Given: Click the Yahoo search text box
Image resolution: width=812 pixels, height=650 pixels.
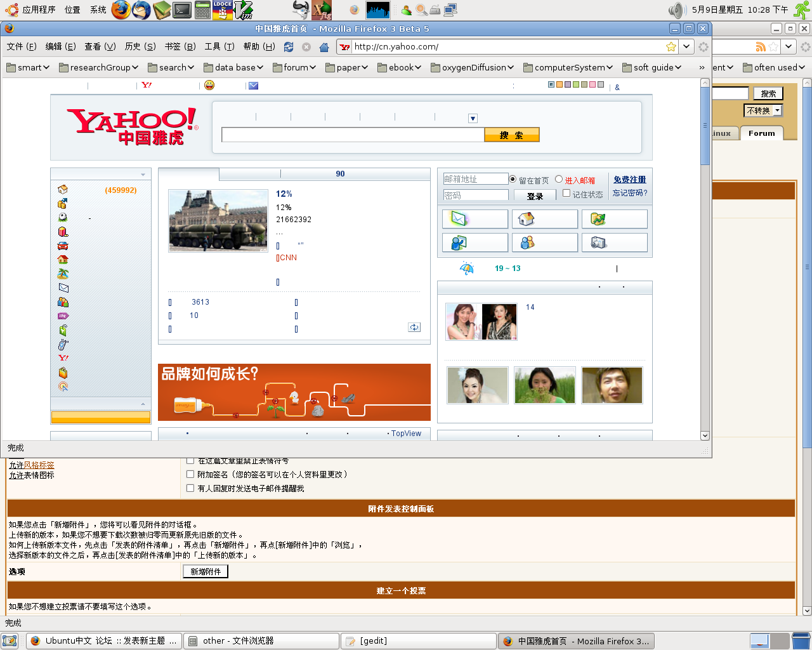Looking at the screenshot, I should [353, 135].
